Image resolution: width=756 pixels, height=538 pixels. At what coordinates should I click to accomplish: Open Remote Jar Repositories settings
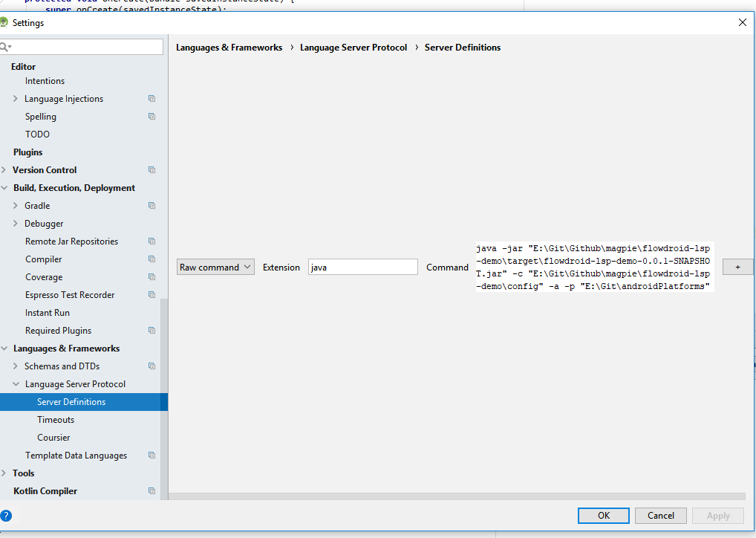[x=72, y=242]
